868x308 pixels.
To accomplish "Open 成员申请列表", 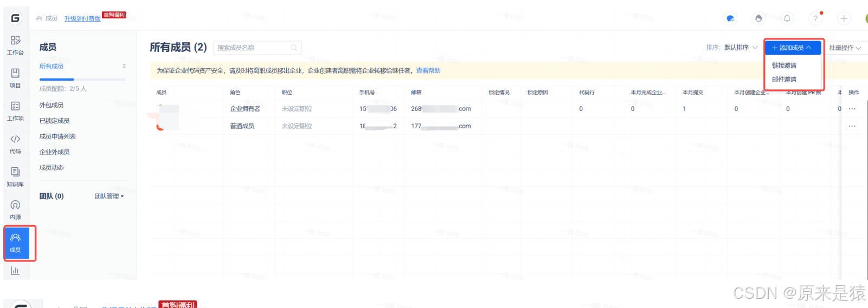I will (x=57, y=136).
